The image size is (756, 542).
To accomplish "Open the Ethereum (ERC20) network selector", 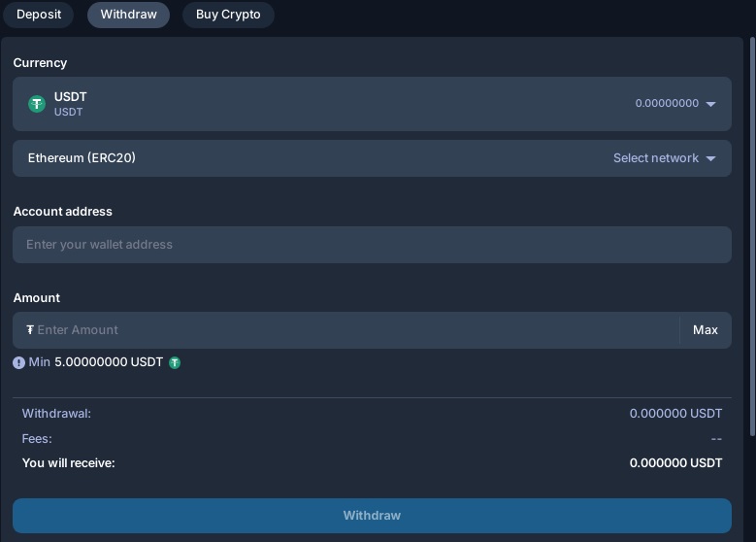I will (x=372, y=158).
